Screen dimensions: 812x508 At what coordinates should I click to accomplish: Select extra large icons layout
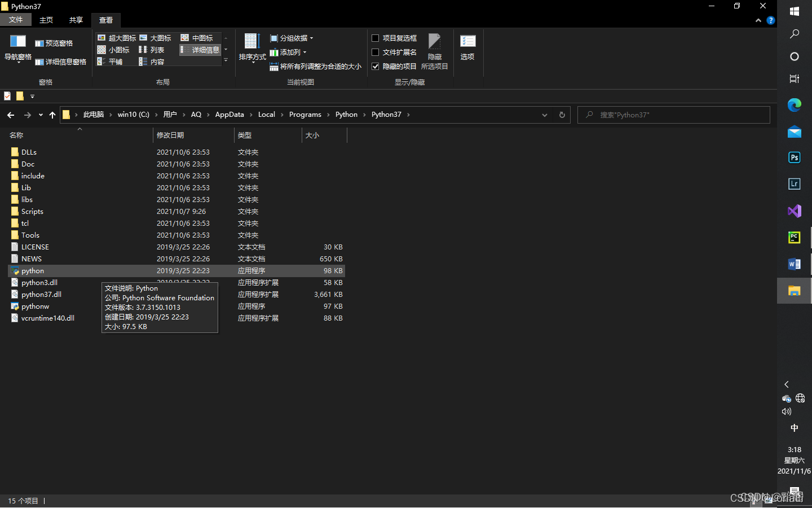117,38
